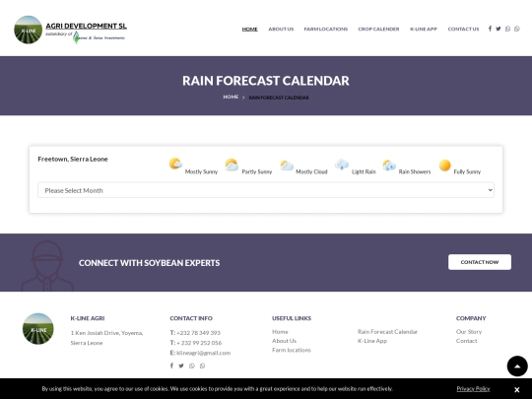Viewport: 532px width, 399px height.
Task: Click the Agri Development SL title text
Action: pos(86,26)
